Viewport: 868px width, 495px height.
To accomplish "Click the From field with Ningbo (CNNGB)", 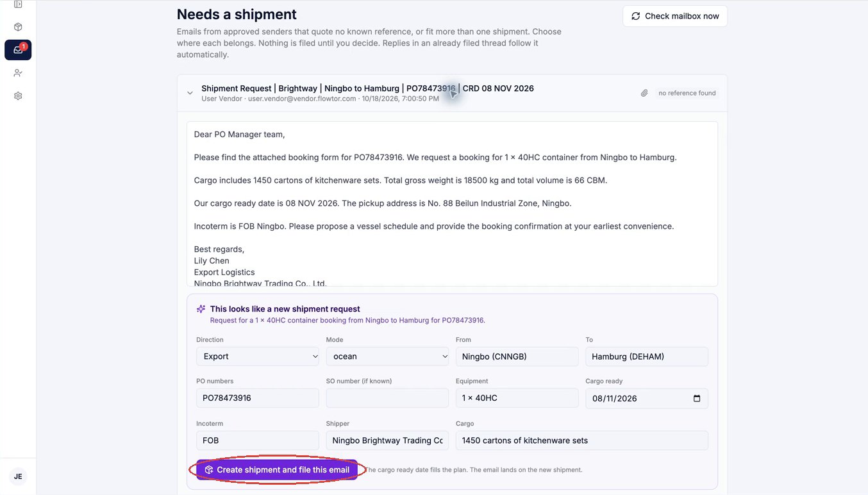I will pyautogui.click(x=517, y=357).
